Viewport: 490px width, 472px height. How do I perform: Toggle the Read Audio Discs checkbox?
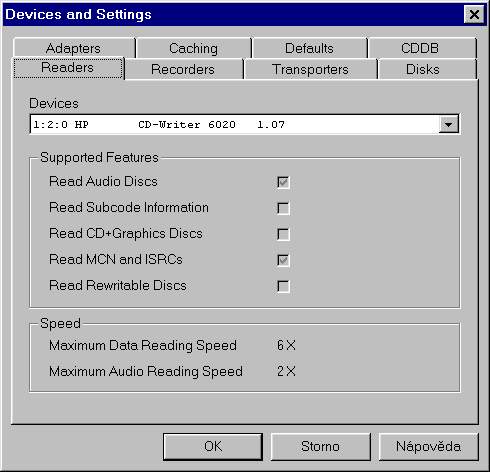[283, 182]
